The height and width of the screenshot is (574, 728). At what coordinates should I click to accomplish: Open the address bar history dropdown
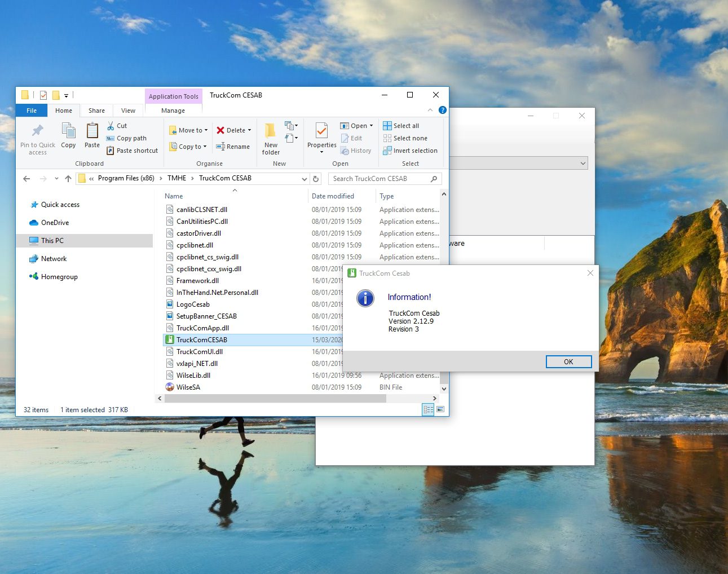click(x=305, y=179)
